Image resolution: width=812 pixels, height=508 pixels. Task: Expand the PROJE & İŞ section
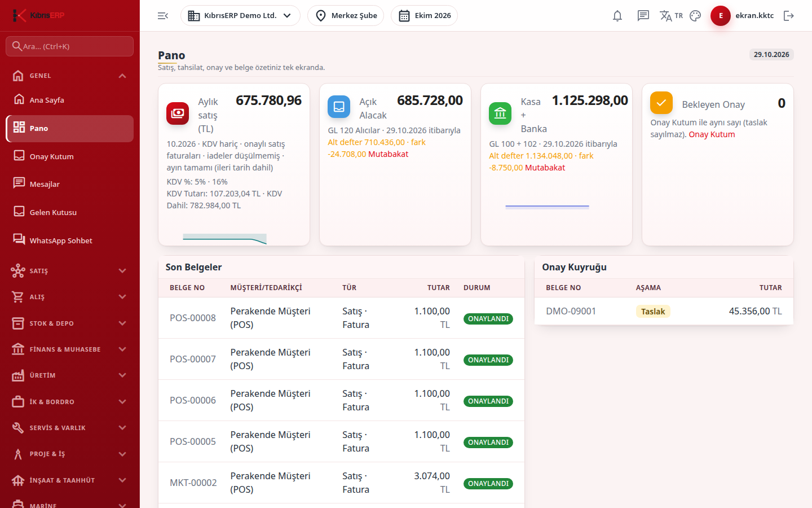[x=70, y=454]
